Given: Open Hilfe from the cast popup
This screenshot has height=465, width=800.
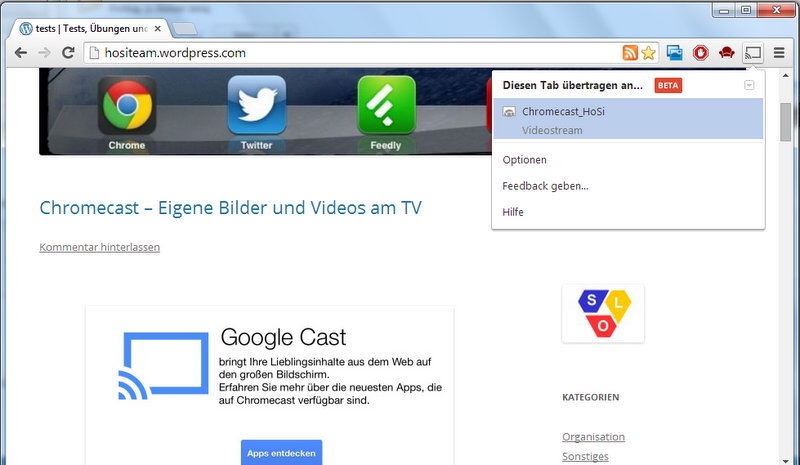Looking at the screenshot, I should pos(513,212).
